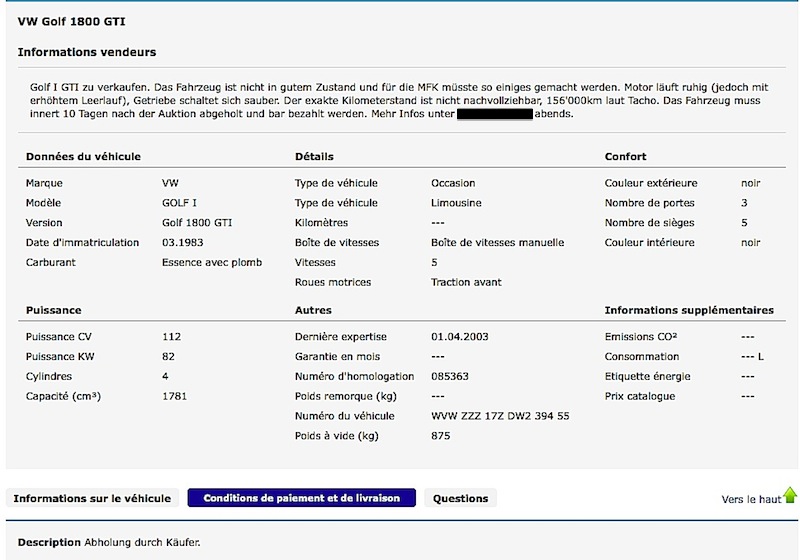Click the VW Golf 1800 GTI title
Image resolution: width=800 pixels, height=560 pixels.
(71, 21)
